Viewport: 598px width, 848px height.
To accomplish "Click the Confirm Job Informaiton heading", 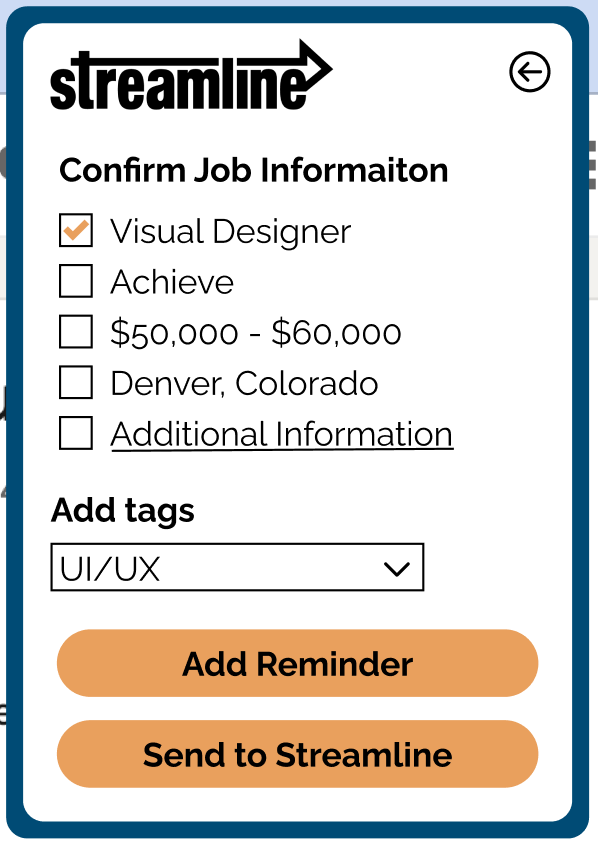I will (254, 170).
